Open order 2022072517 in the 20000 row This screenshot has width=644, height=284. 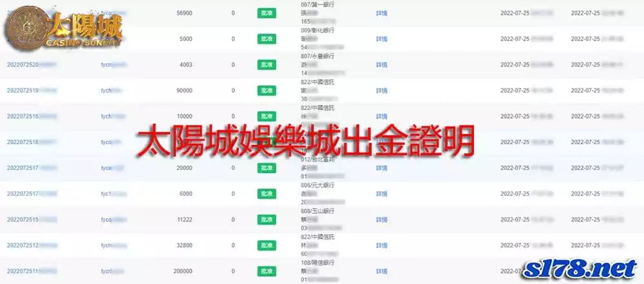point(32,168)
